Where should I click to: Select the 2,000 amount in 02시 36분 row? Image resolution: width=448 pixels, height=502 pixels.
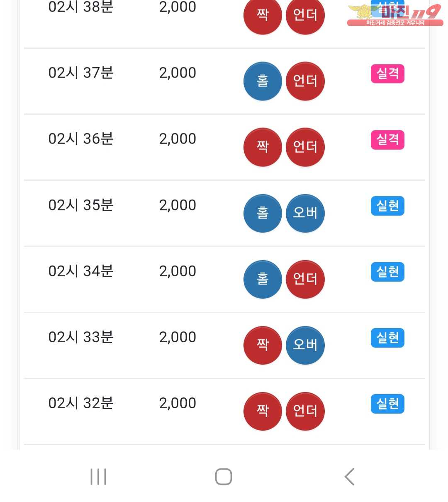tap(178, 139)
